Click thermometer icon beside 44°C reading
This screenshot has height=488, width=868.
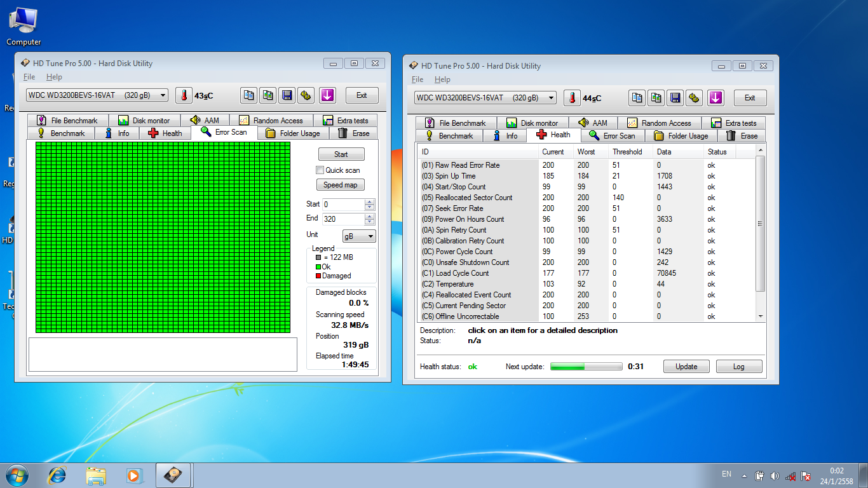572,98
